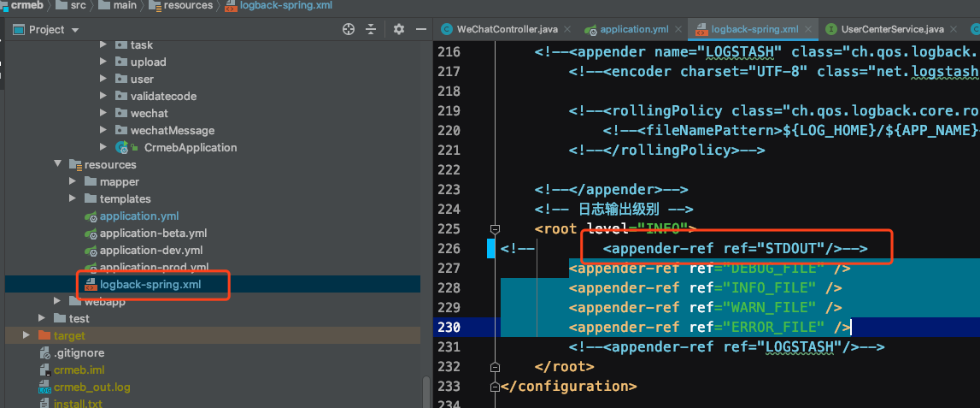Open crmeb_out.log file
Image resolution: width=980 pixels, height=408 pixels.
[x=92, y=387]
